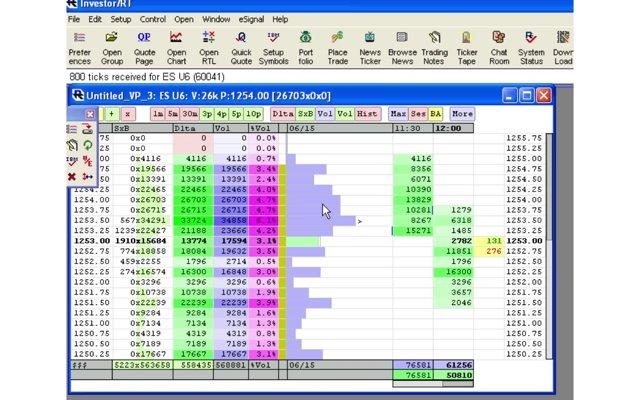Screen dimensions: 640x400
Task: Toggle the green Vol button
Action: [344, 114]
